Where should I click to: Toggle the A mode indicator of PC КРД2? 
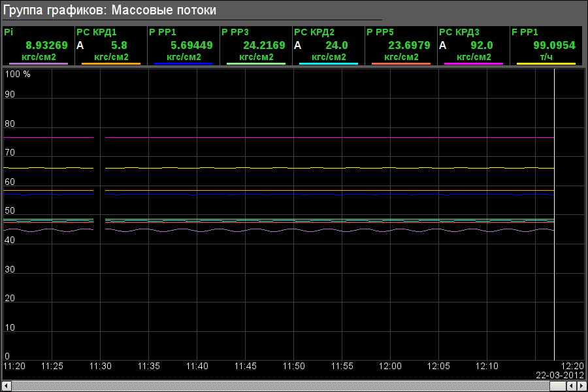tap(298, 46)
